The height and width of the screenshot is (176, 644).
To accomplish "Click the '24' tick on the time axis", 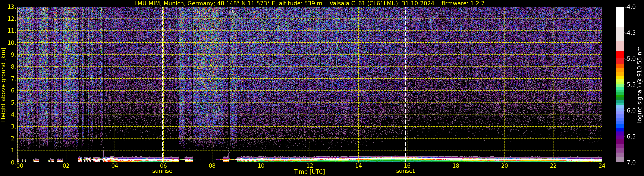I will pos(601,166).
